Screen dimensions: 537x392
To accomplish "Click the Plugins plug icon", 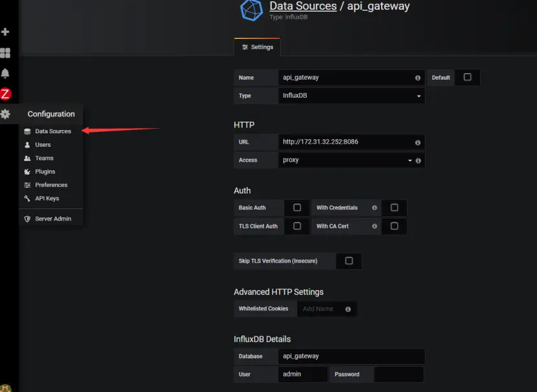I will click(x=27, y=171).
